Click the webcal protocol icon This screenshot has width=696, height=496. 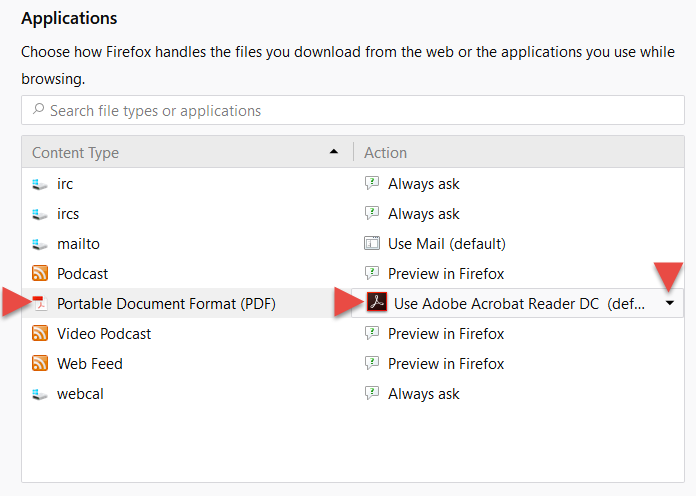coord(40,394)
